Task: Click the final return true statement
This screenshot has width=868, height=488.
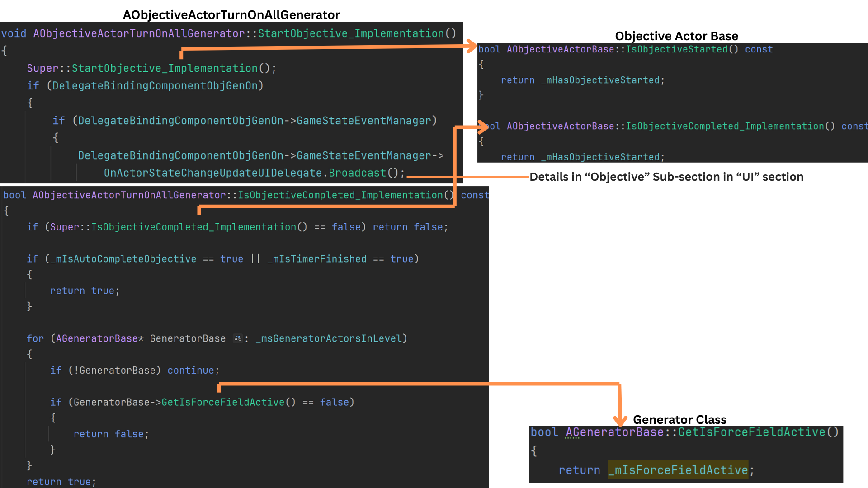Action: pos(61,482)
